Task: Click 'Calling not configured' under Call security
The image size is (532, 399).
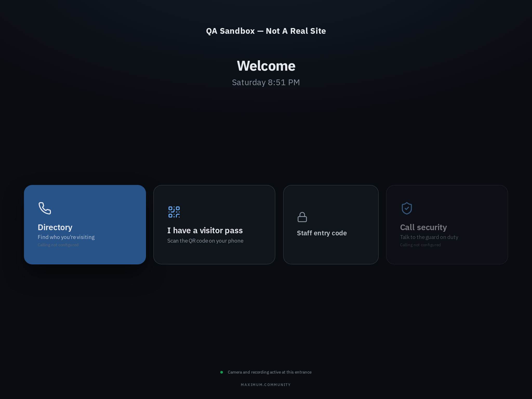Action: pyautogui.click(x=420, y=245)
